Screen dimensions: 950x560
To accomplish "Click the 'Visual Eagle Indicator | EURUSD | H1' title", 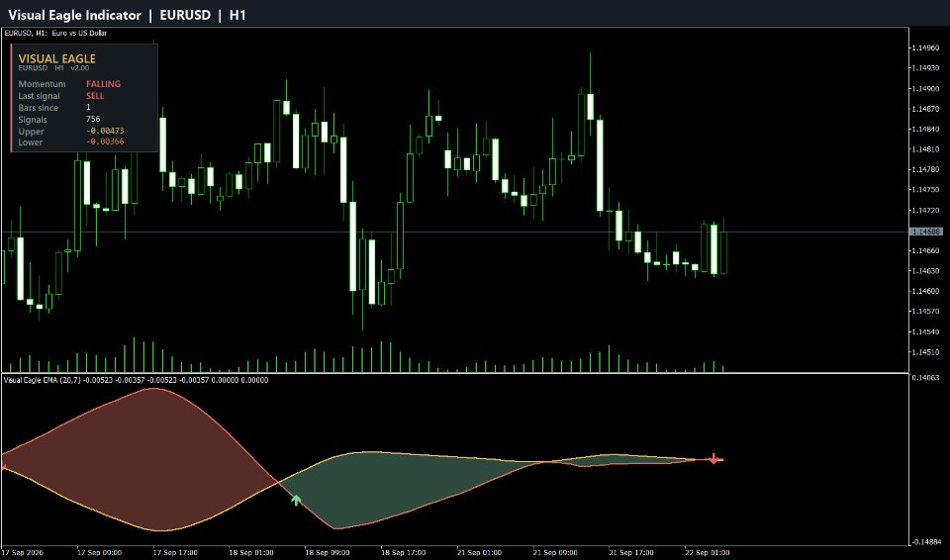I will [x=128, y=15].
